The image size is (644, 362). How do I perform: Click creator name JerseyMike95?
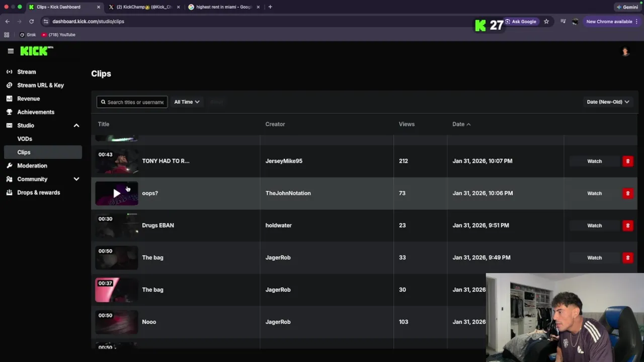click(x=284, y=161)
